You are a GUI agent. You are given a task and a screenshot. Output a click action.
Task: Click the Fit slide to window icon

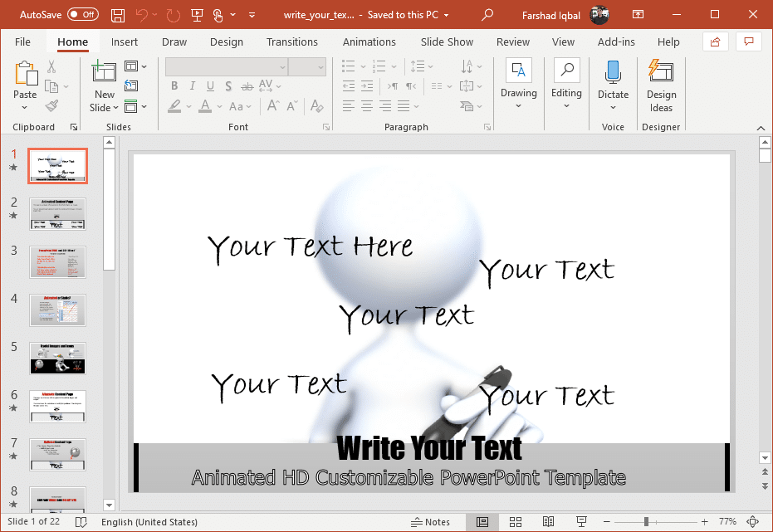pyautogui.click(x=753, y=522)
